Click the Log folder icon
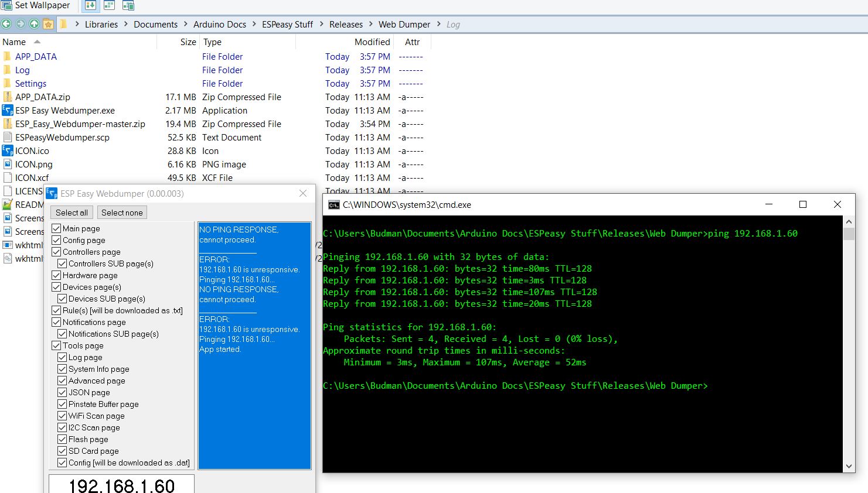 pyautogui.click(x=7, y=70)
